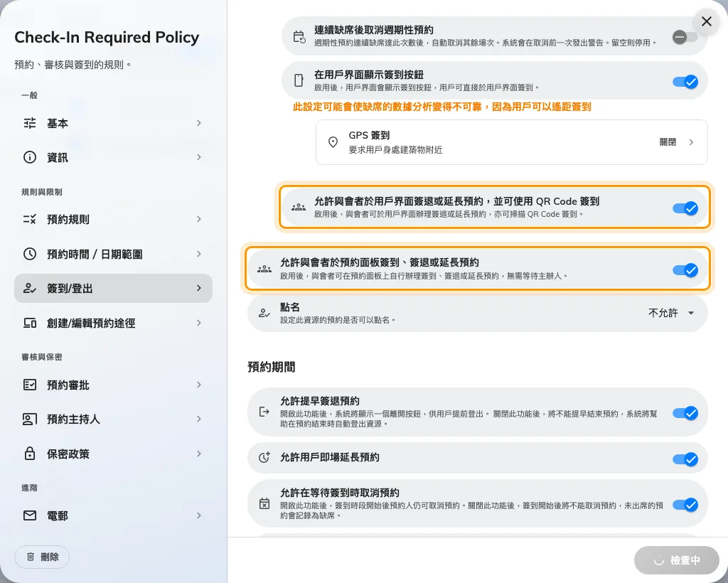728x583 pixels.
Task: Click the info circle icon beside 資訊
Action: pyautogui.click(x=30, y=157)
